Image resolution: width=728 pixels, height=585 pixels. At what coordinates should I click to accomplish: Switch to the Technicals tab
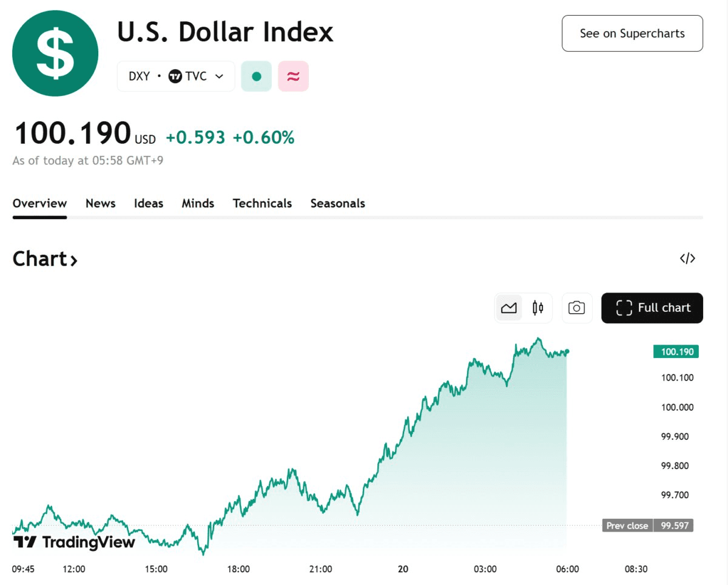tap(262, 203)
